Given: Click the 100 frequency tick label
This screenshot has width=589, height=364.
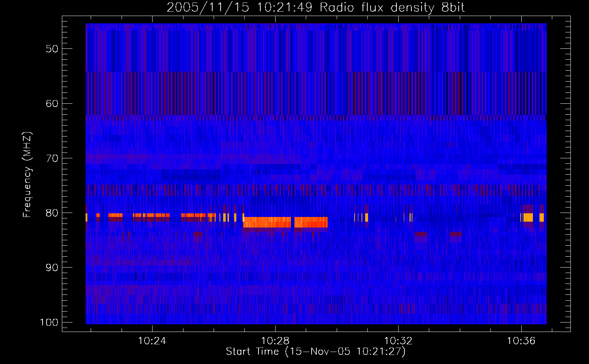Looking at the screenshot, I should (49, 323).
